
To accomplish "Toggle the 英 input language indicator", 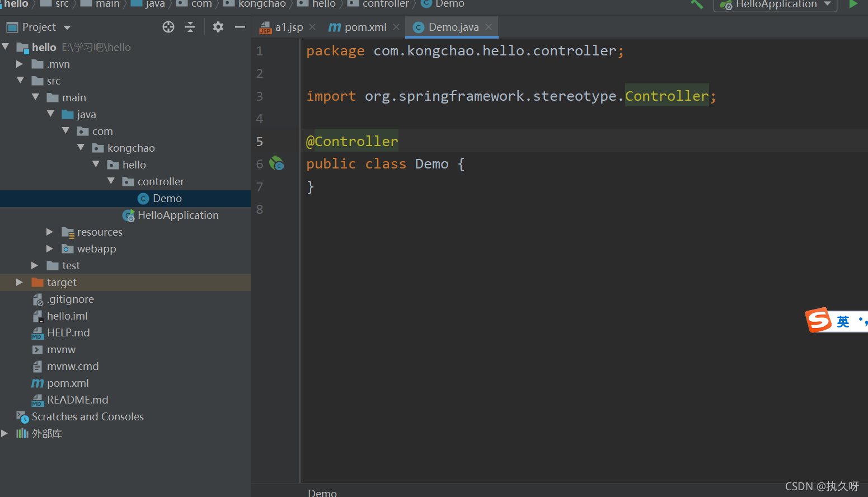I will (x=843, y=321).
